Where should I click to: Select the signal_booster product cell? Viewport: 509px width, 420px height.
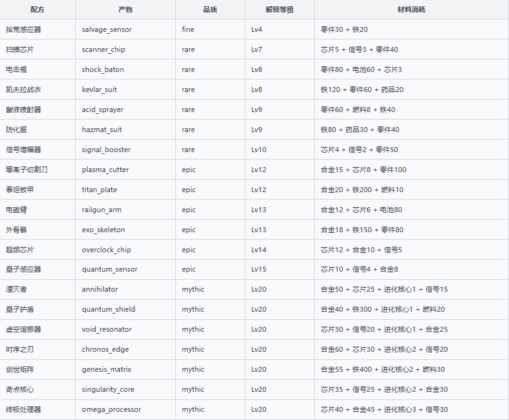pos(125,150)
